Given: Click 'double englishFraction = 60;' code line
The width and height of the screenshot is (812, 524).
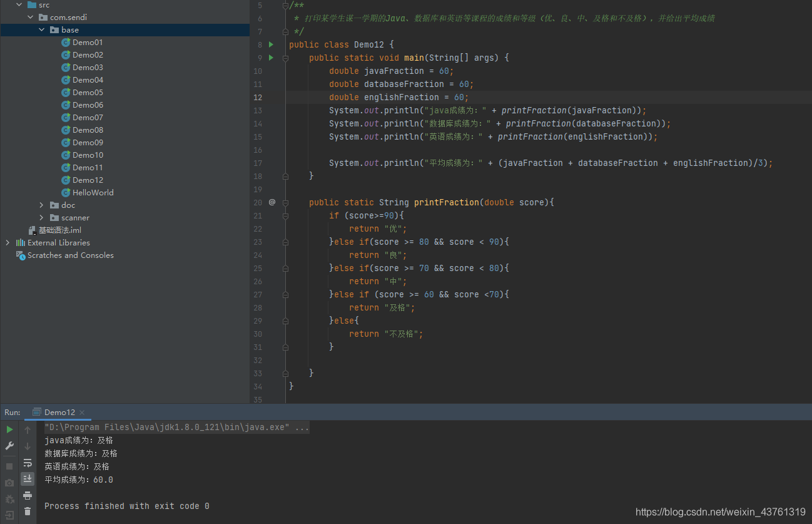Looking at the screenshot, I should (399, 97).
